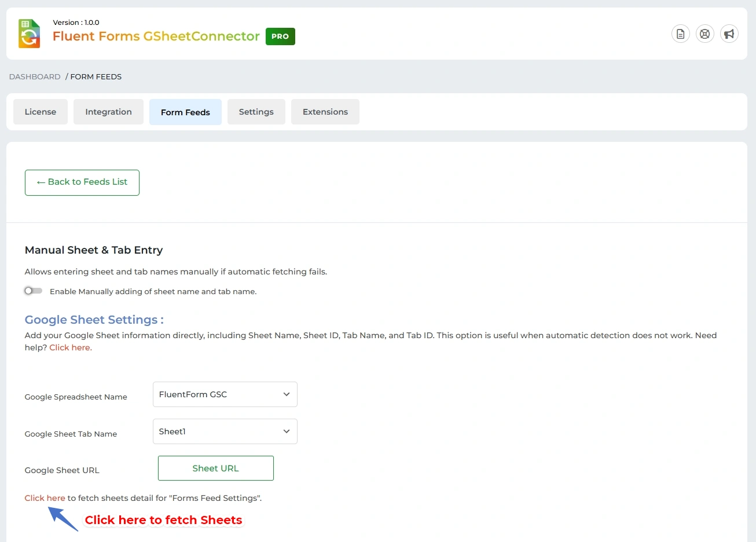Screen dimensions: 756x542
Task: Go to the Settings tab
Action: click(256, 112)
